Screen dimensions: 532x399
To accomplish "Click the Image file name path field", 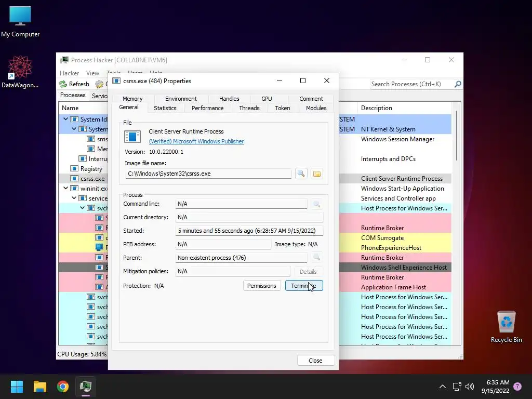I will coord(208,174).
